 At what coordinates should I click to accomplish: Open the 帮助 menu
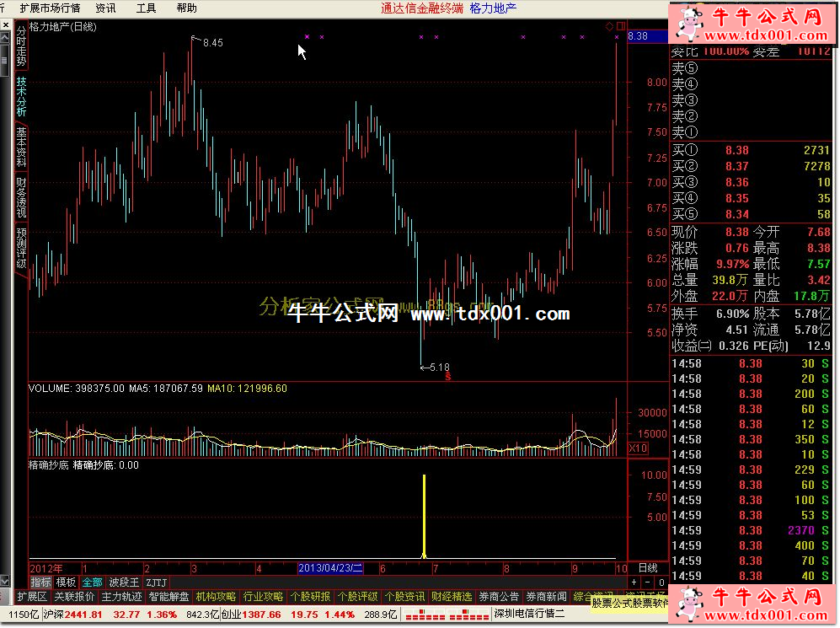186,8
